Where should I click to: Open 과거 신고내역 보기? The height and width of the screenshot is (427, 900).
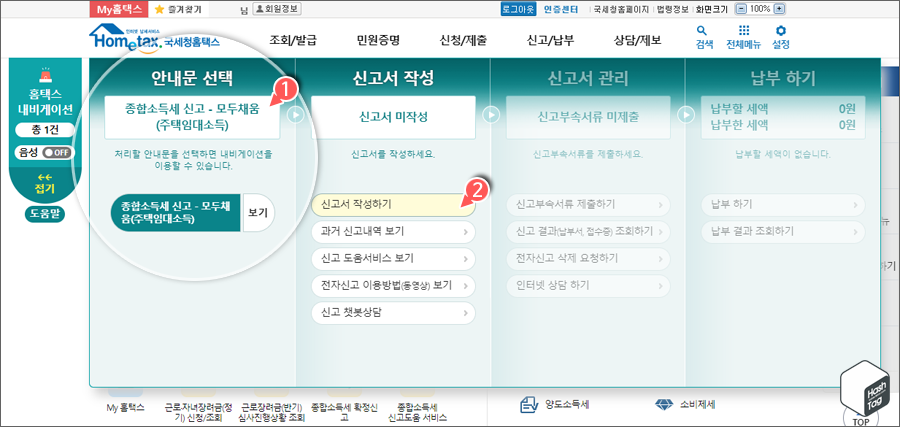[x=393, y=232]
